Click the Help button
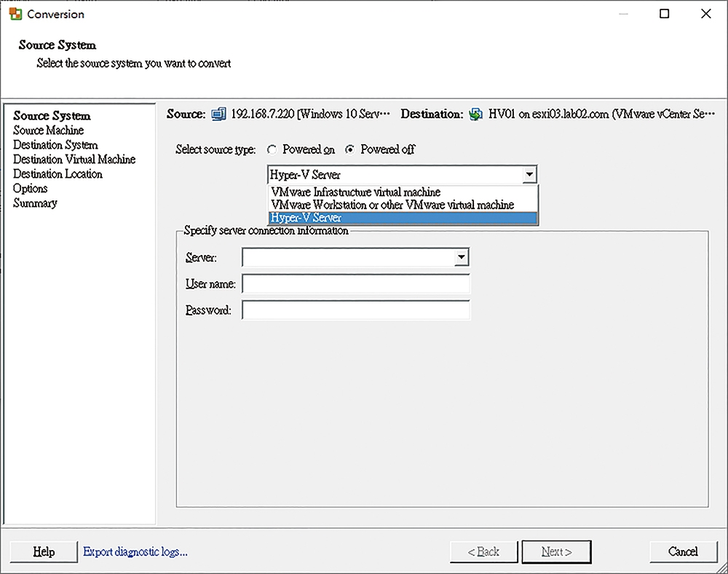The image size is (728, 574). [x=44, y=551]
